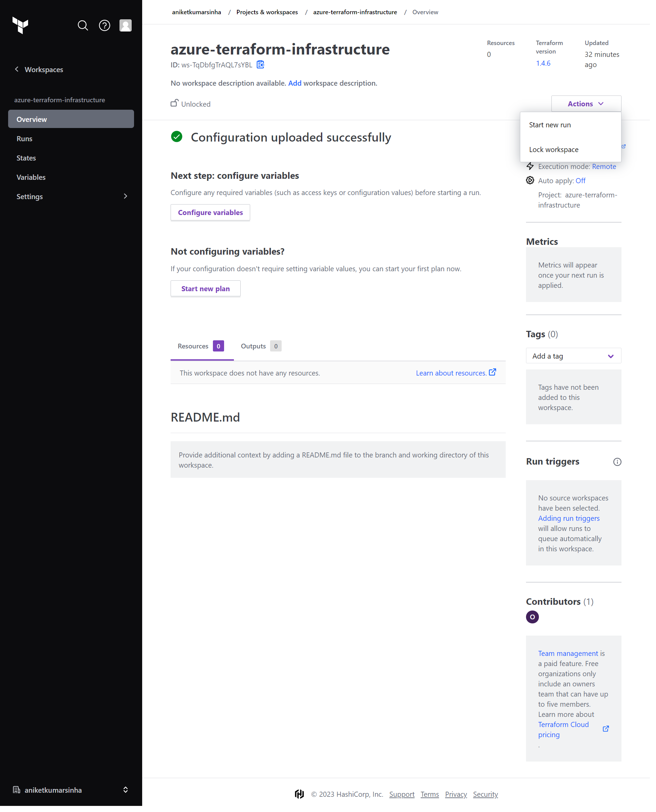
Task: Click the Outputs count badge showing 0
Action: point(278,349)
